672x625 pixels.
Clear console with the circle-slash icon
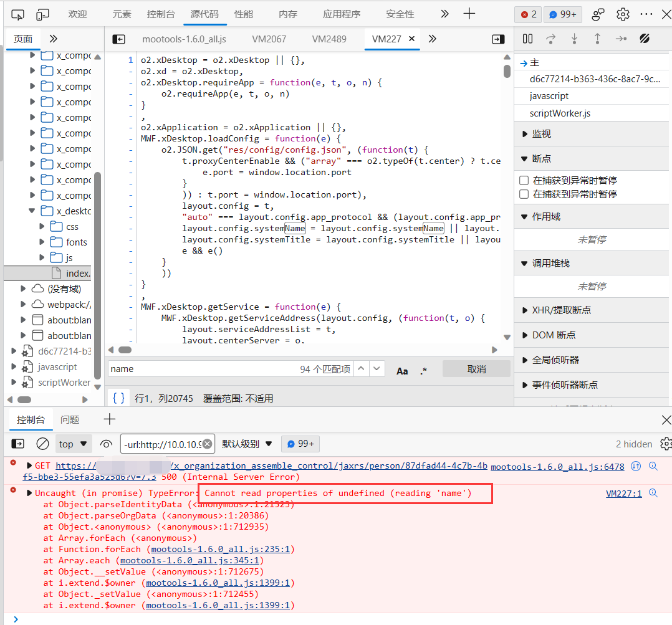coord(42,444)
